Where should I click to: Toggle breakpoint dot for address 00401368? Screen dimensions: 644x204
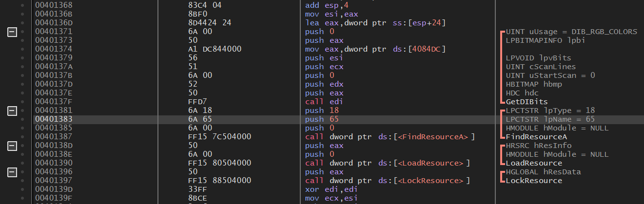[x=22, y=5]
